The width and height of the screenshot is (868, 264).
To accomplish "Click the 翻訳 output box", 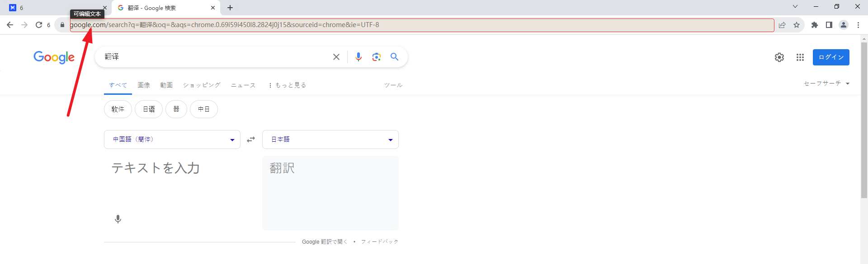I will coord(330,193).
